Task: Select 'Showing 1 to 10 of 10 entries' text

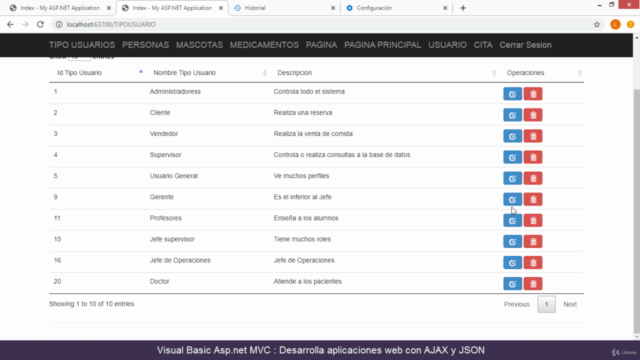Action: tap(91, 304)
